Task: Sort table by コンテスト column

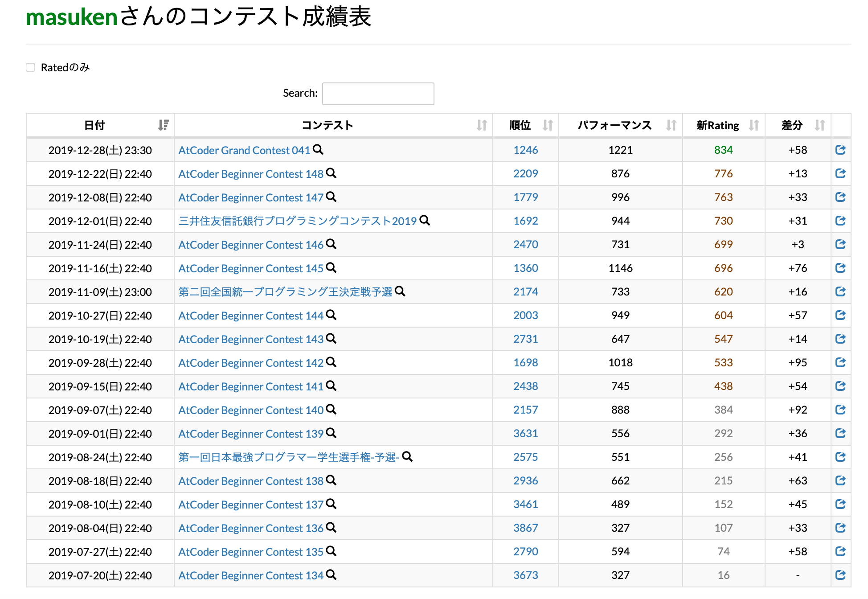Action: (333, 125)
